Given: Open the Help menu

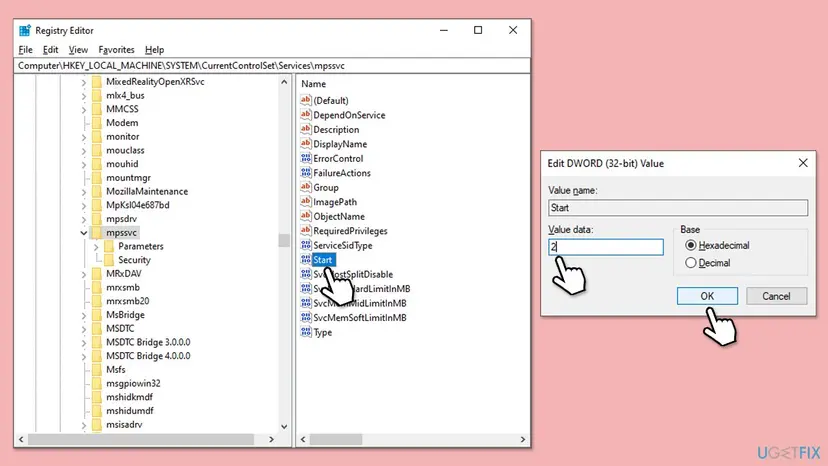Looking at the screenshot, I should 154,50.
